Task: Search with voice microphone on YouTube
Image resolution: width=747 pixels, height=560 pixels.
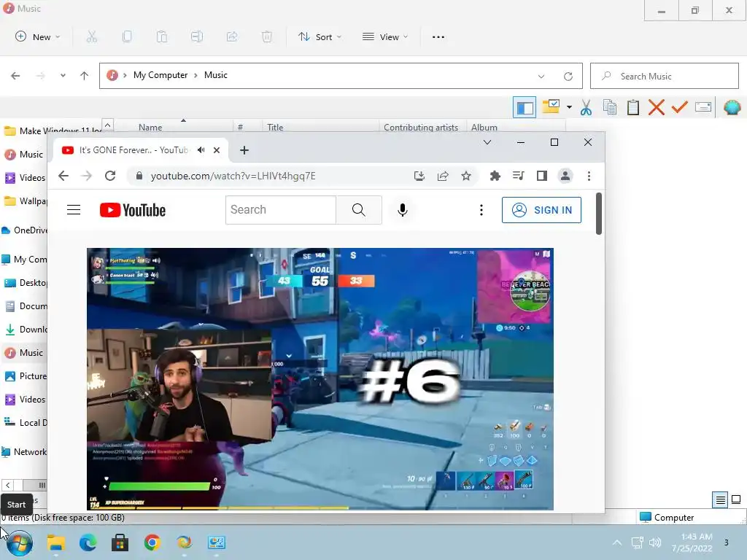Action: tap(403, 210)
